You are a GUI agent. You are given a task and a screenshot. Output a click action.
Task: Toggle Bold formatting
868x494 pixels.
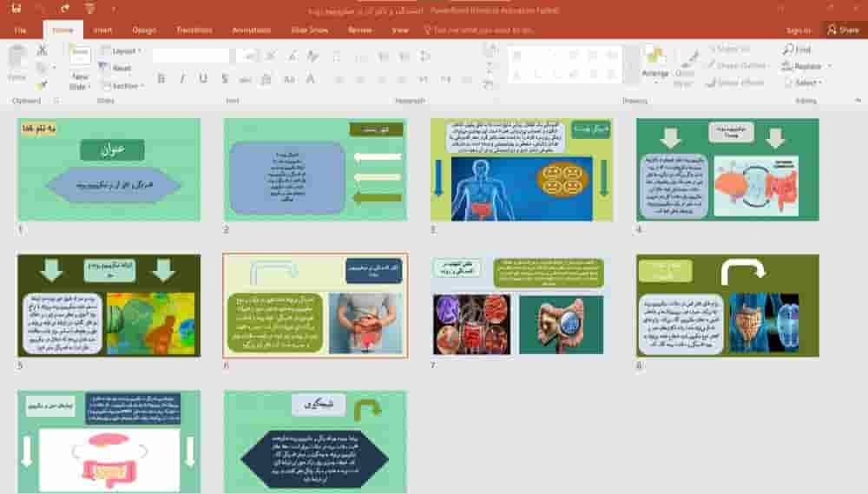[x=161, y=79]
